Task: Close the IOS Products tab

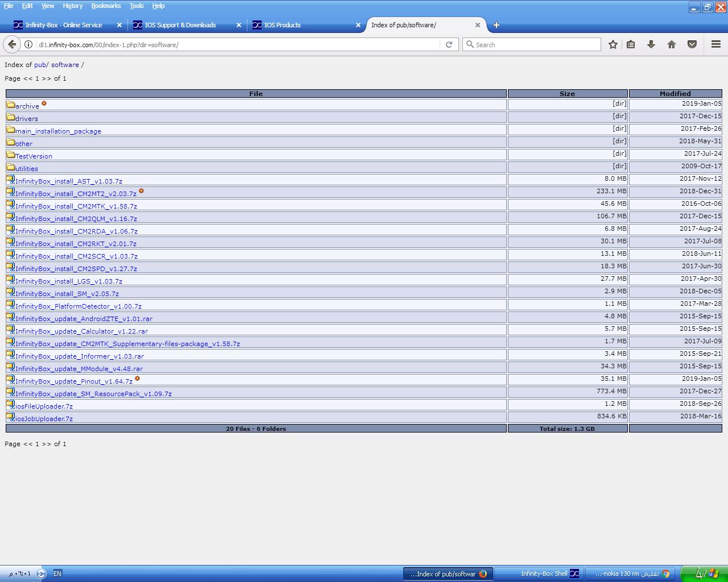Action: [x=358, y=25]
